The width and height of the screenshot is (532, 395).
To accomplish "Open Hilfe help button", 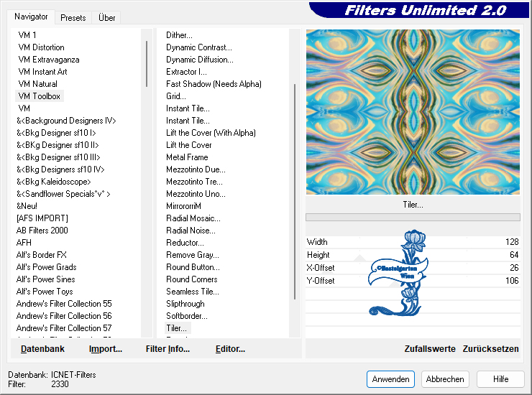I will pos(500,379).
